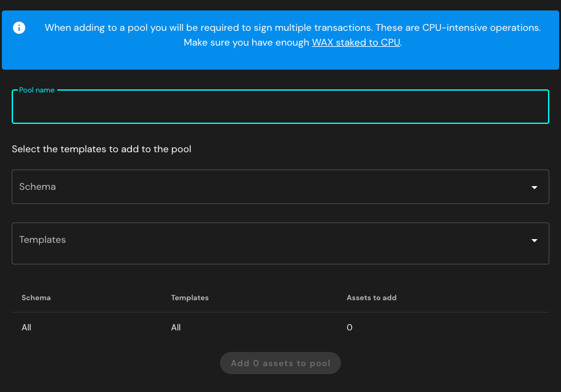Click the 'Templates' placeholder text in the dropdown
561x392 pixels.
(x=43, y=240)
